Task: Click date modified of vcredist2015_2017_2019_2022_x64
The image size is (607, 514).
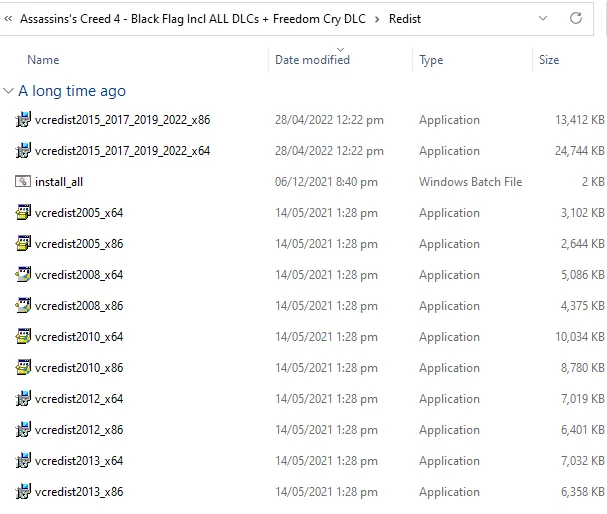Action: tap(329, 151)
